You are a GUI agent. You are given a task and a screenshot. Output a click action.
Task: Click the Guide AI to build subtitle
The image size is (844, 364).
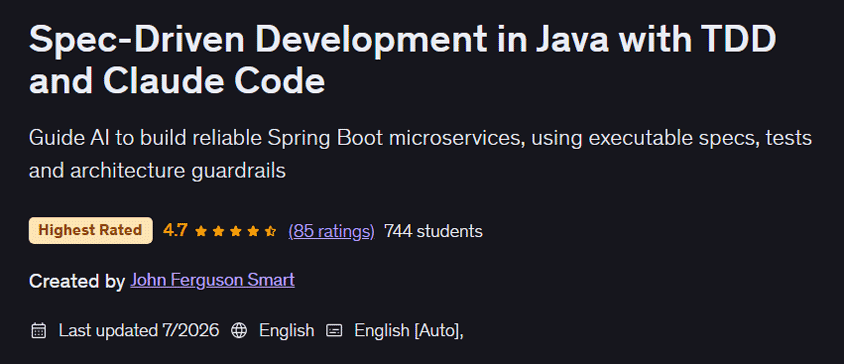(x=420, y=154)
